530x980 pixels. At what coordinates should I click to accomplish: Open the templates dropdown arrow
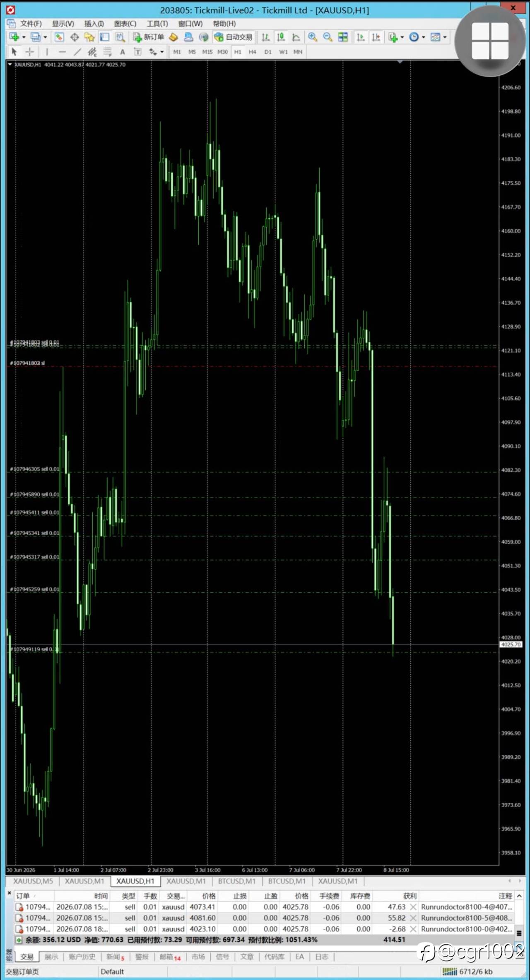click(445, 37)
